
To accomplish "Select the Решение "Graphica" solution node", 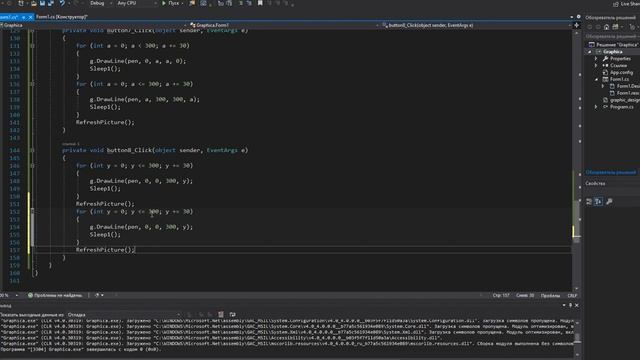I will point(613,44).
